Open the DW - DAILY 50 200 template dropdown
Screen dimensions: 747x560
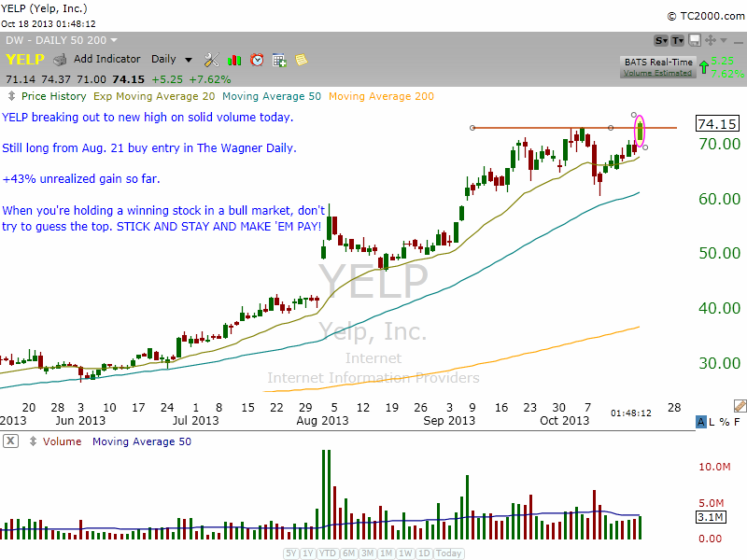[x=61, y=40]
